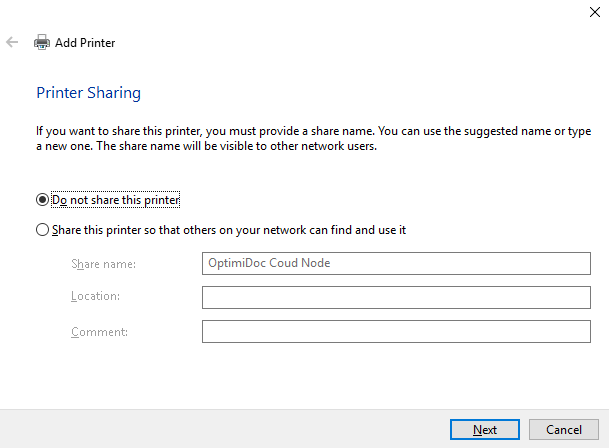Click the 'Do not share this printer' label text
Viewport: 609px width, 448px height.
tap(115, 200)
